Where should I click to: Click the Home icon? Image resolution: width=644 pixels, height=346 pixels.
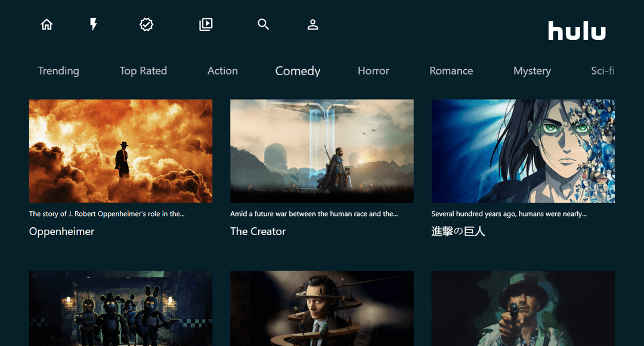click(x=47, y=24)
